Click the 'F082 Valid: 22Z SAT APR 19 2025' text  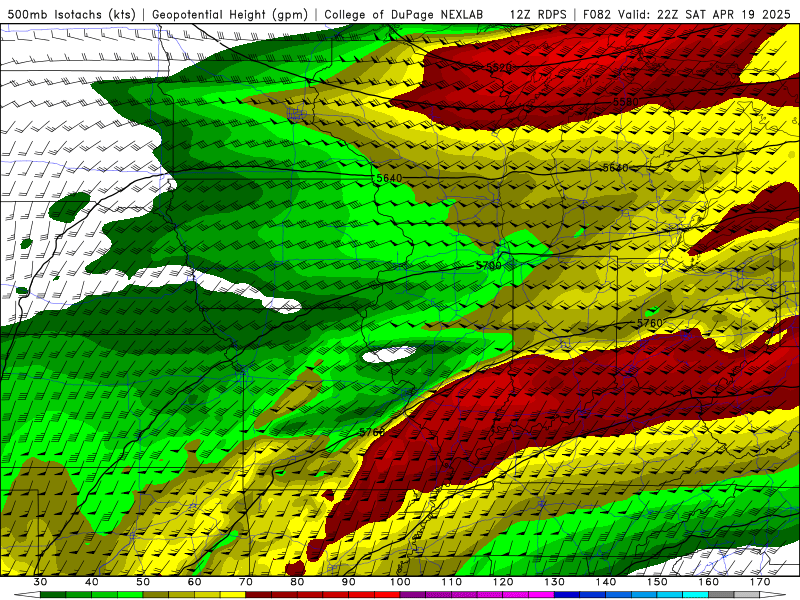tap(687, 15)
